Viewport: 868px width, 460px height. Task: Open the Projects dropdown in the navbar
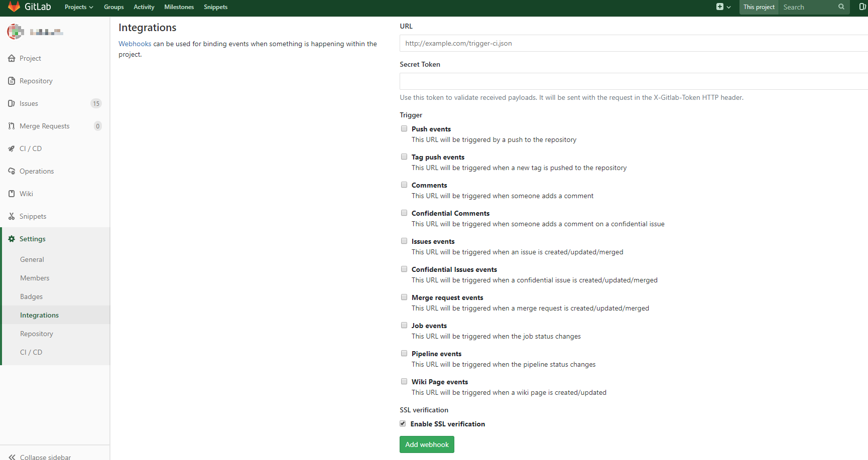click(x=79, y=7)
